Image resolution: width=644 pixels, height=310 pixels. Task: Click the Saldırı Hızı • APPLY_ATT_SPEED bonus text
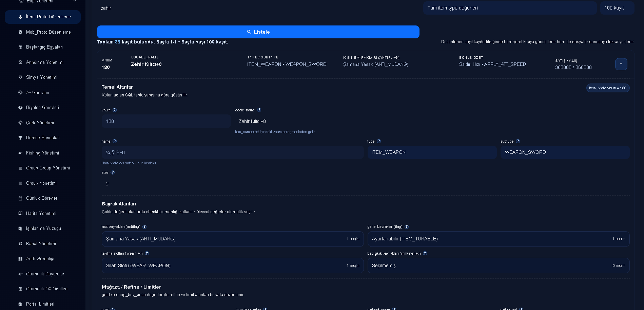click(x=492, y=64)
